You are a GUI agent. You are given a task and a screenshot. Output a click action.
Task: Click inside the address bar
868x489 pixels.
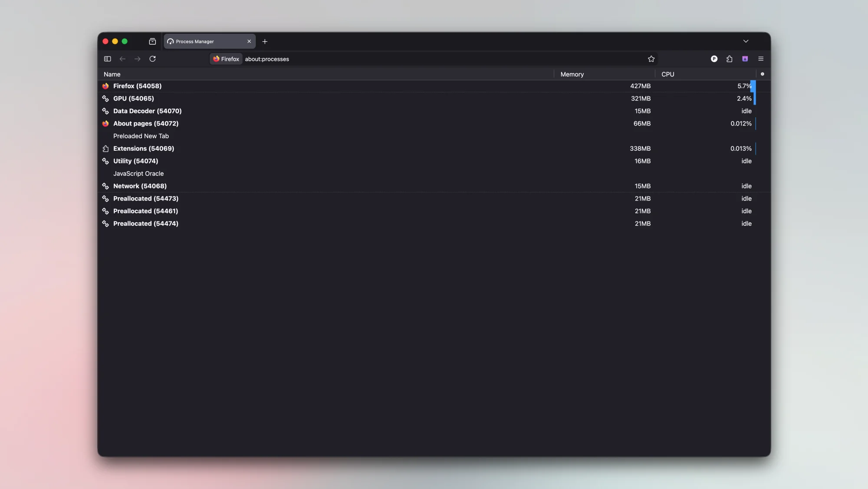point(391,59)
